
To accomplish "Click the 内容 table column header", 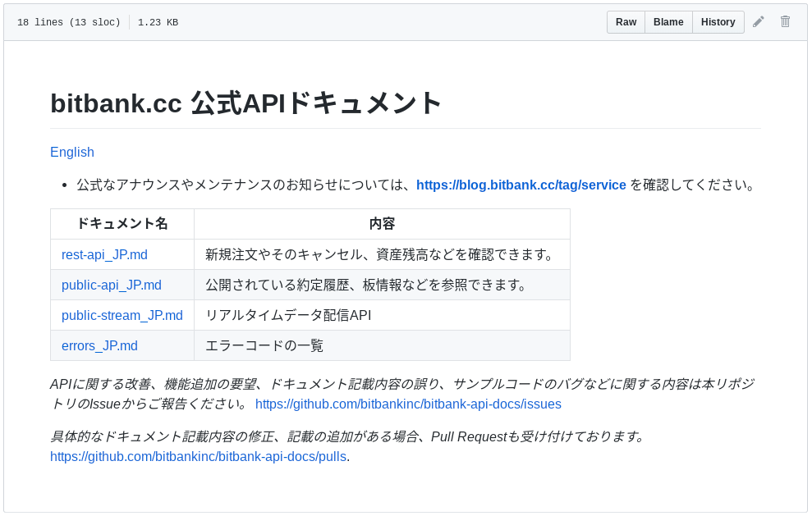I will click(382, 223).
